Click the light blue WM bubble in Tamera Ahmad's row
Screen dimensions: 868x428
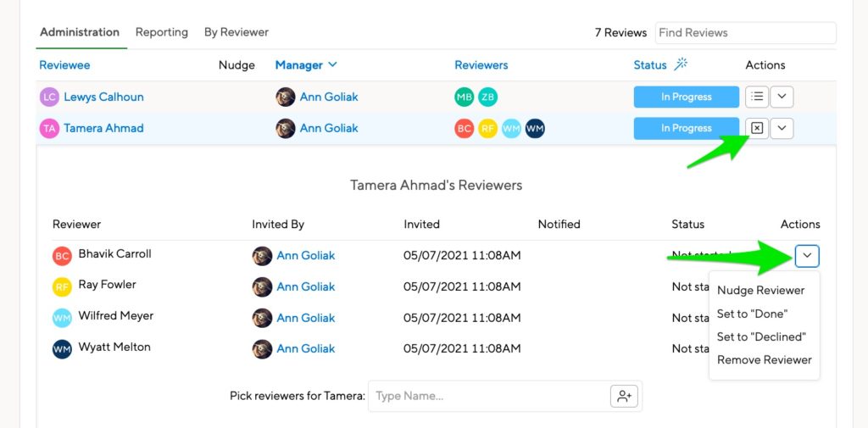[x=511, y=129]
